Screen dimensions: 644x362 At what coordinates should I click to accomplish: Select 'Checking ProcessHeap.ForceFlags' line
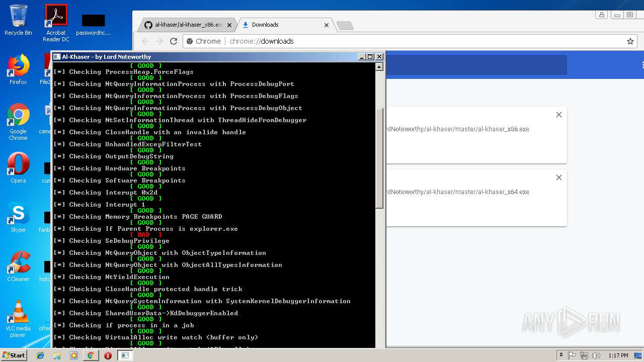(x=123, y=72)
